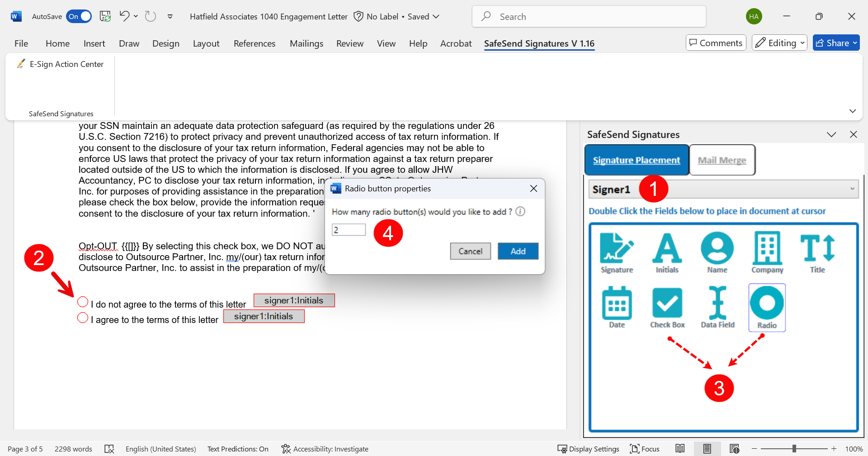The width and height of the screenshot is (868, 456).
Task: Click the No Label sensitivity indicator
Action: (x=377, y=17)
